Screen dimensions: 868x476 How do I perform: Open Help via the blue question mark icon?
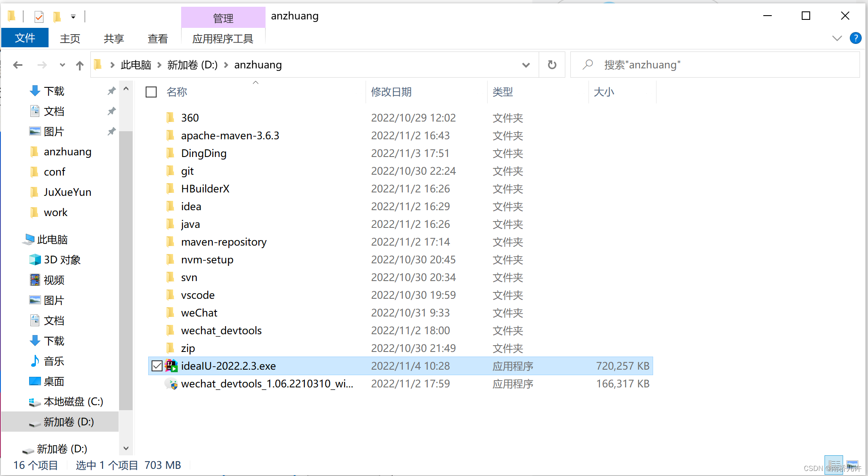pos(855,38)
